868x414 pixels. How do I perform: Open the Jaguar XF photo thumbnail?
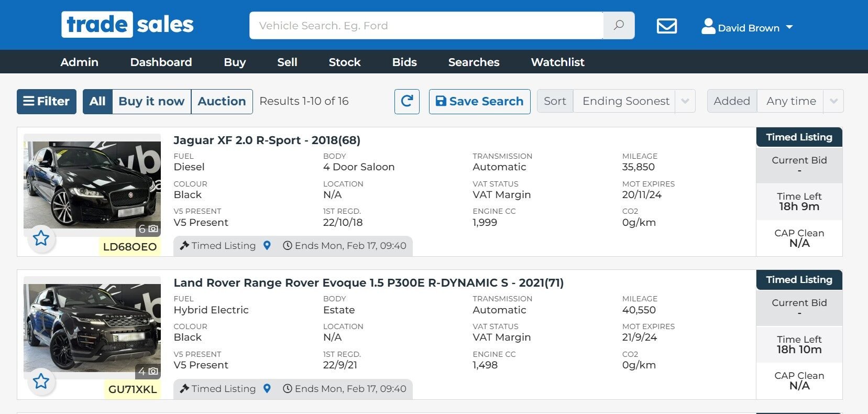point(92,184)
